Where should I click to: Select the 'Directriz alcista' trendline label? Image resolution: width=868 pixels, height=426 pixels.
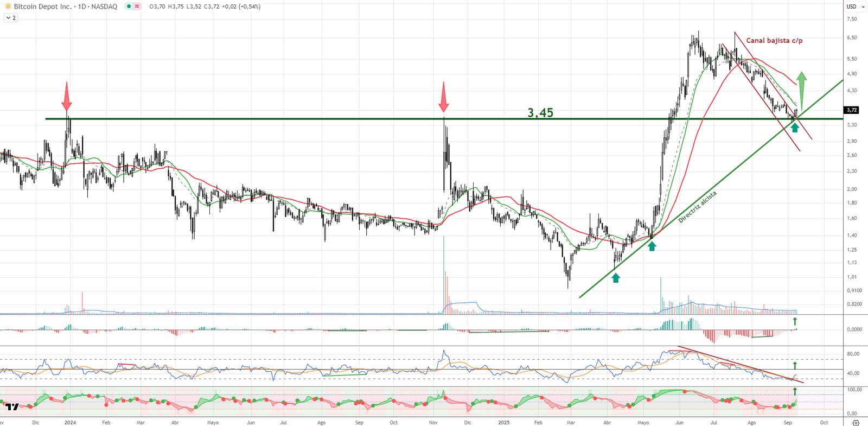click(x=697, y=207)
